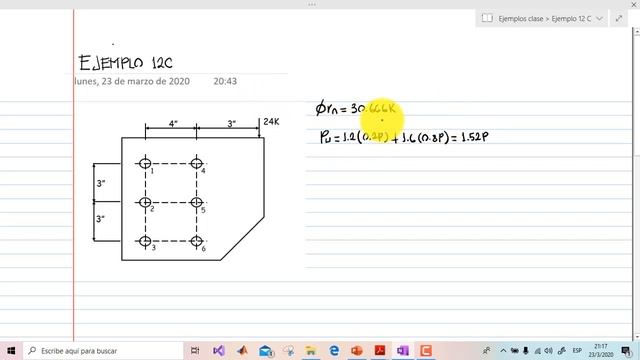Open the People icon in the system tray

point(487,351)
